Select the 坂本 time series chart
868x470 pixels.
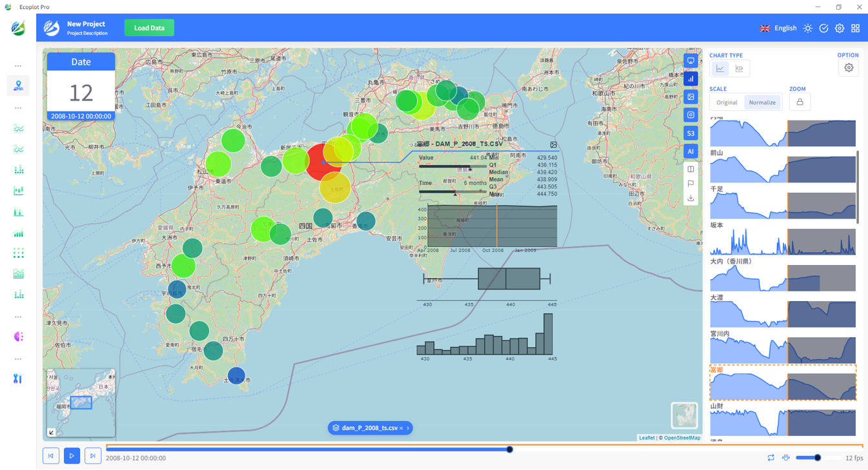pos(783,239)
